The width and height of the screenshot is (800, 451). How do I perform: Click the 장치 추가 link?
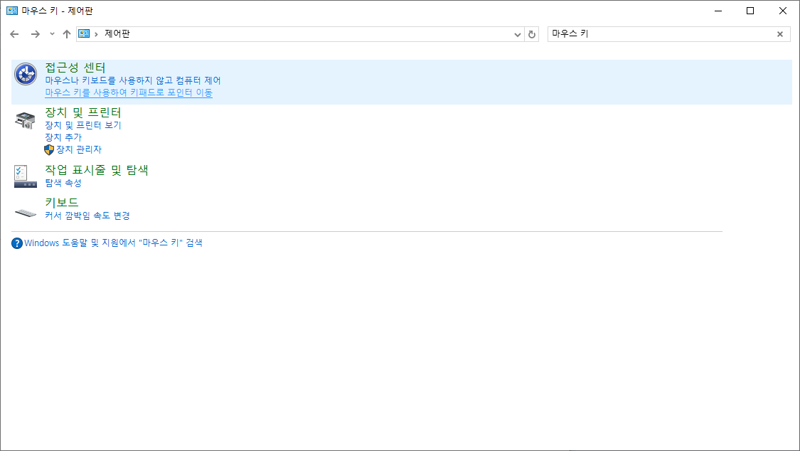click(63, 137)
